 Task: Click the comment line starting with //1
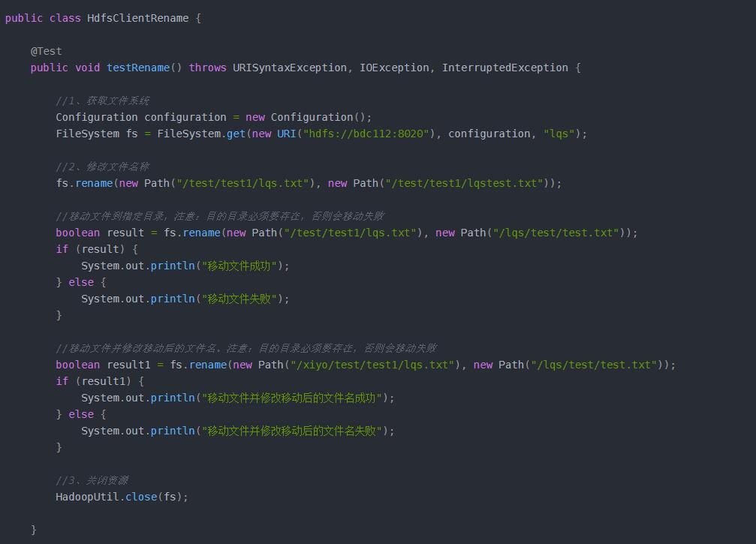point(103,101)
